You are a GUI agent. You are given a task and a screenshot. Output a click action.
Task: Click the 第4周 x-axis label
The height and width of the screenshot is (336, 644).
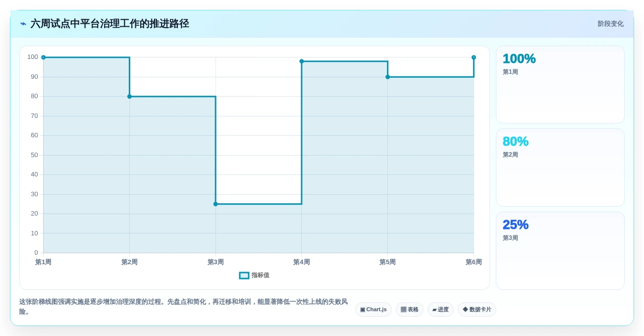302,262
